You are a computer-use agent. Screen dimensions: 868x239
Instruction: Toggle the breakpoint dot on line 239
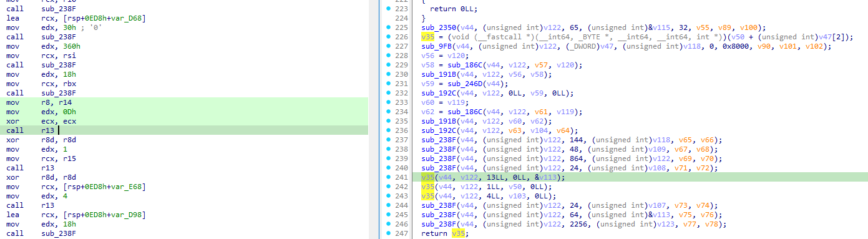click(389, 159)
